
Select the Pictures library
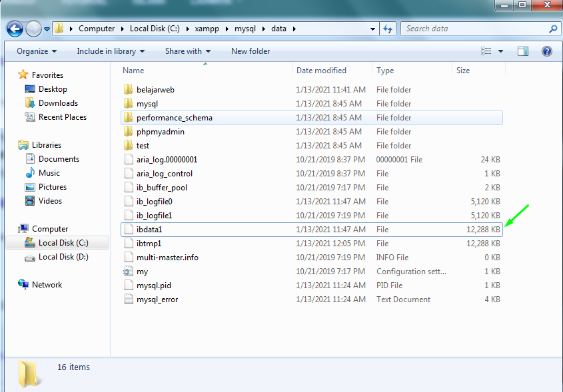[53, 187]
